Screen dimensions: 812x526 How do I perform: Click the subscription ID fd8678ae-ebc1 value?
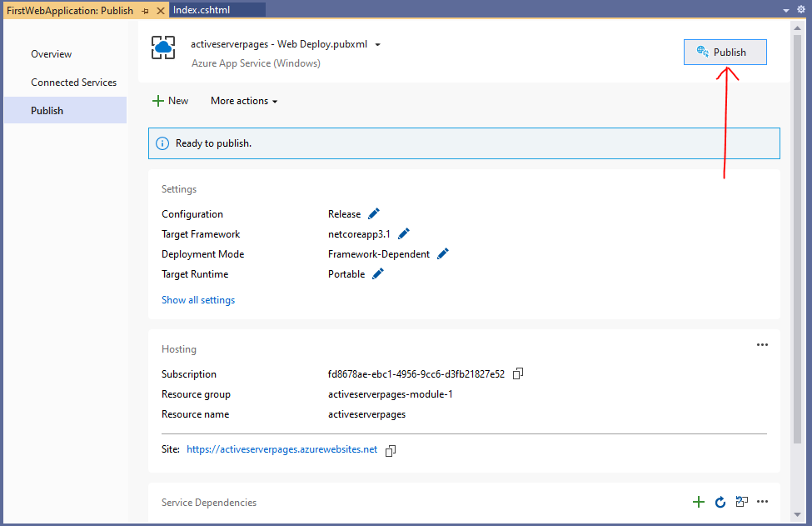(x=416, y=373)
